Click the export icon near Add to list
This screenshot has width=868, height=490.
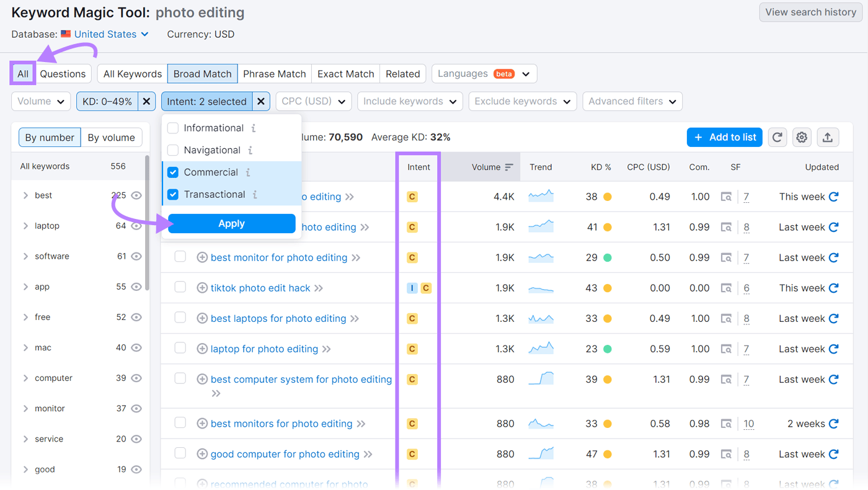(x=828, y=137)
